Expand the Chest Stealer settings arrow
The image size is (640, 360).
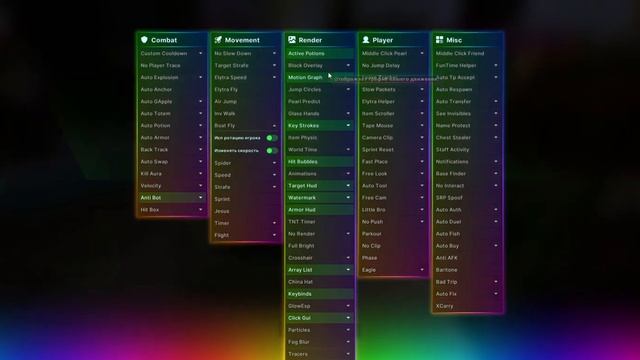(x=496, y=138)
